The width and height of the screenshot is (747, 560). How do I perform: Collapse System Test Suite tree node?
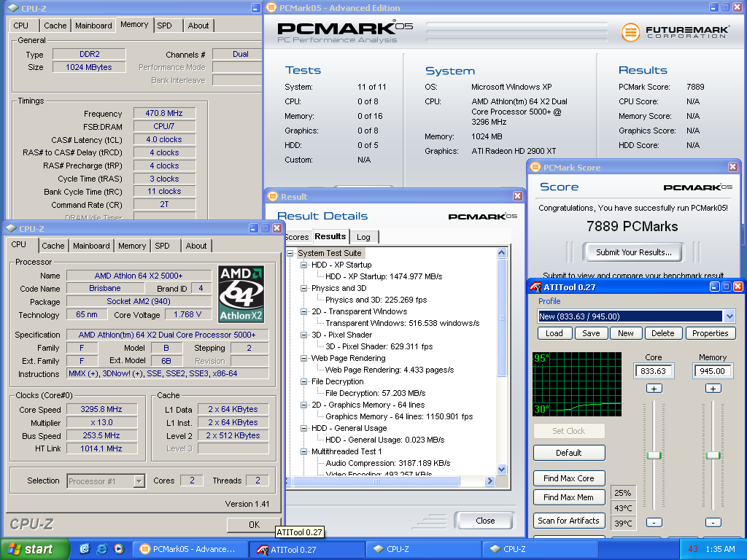click(x=290, y=253)
